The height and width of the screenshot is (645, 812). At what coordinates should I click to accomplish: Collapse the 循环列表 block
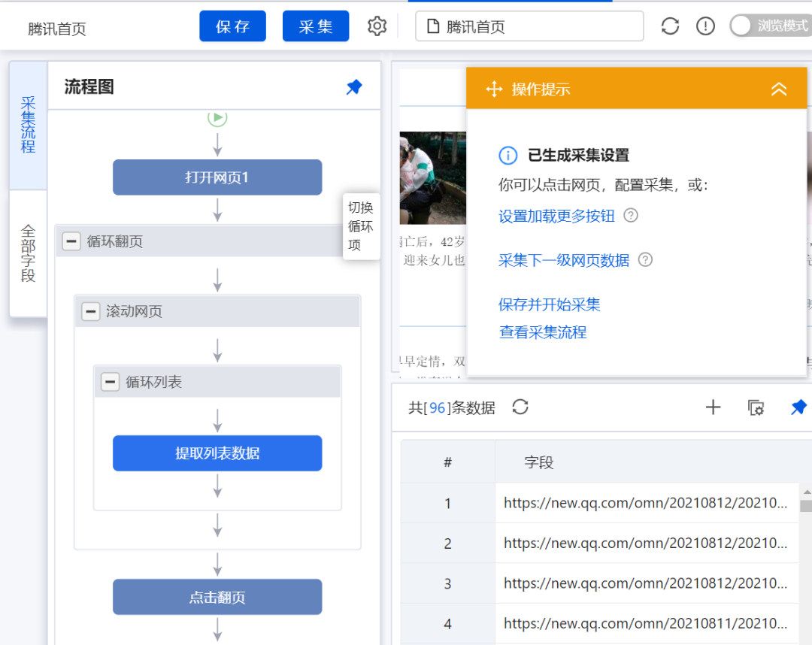click(x=110, y=382)
